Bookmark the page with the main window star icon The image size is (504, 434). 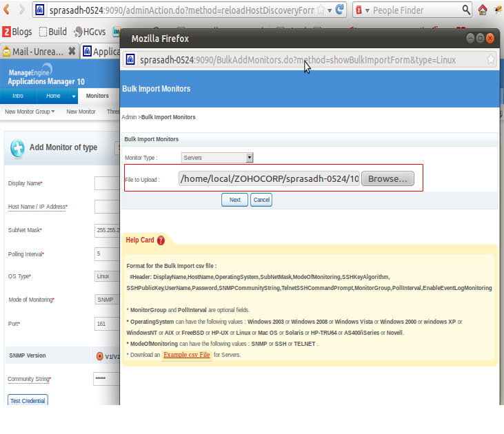coord(321,10)
